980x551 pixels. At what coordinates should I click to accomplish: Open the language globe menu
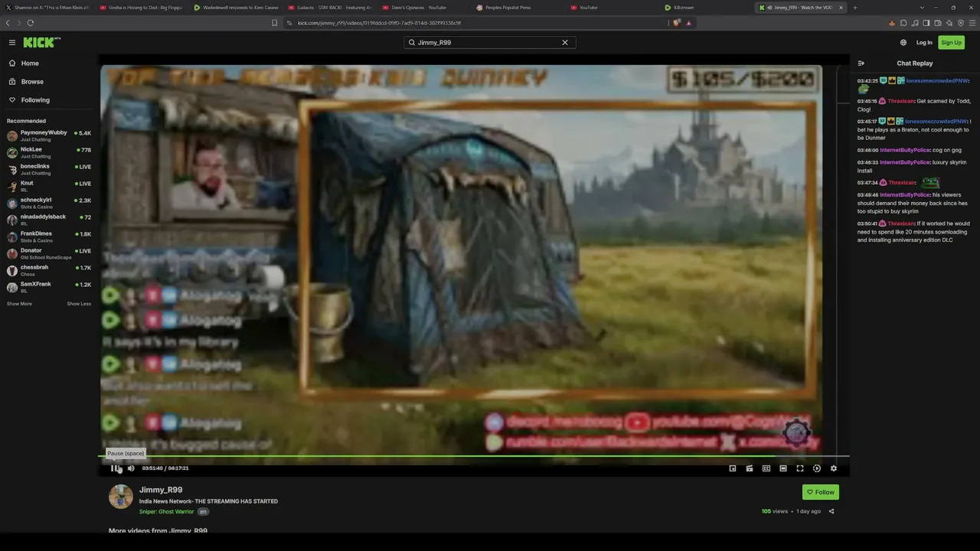coord(903,43)
